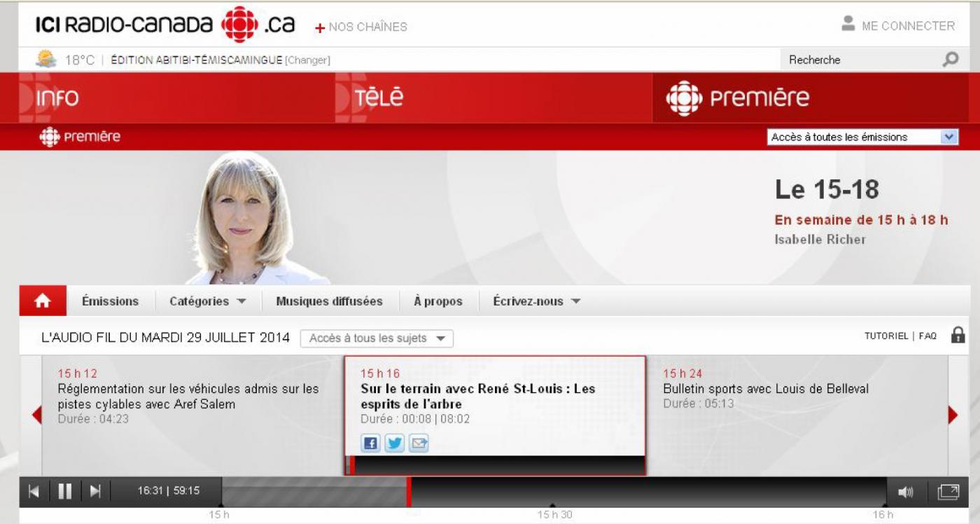The width and height of the screenshot is (980, 524).
Task: Share segment on Facebook
Action: [x=370, y=443]
